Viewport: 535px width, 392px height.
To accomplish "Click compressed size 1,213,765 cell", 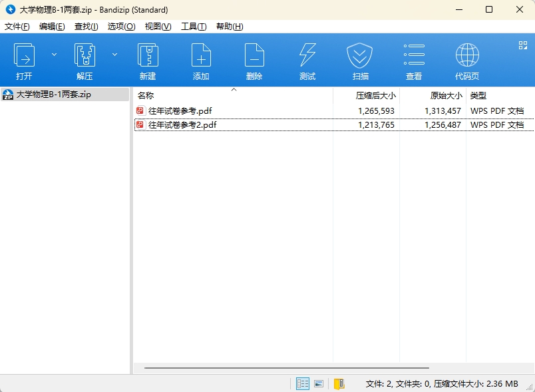I will coord(377,125).
